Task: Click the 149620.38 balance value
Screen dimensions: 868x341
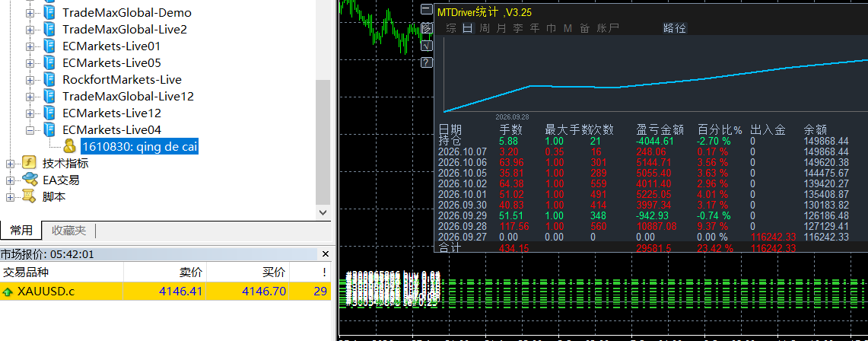Action: 826,162
